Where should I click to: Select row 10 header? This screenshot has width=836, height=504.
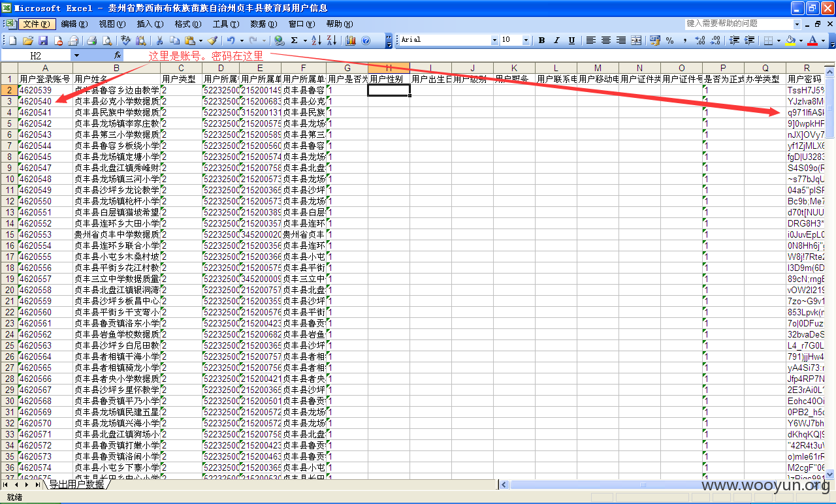(x=9, y=179)
